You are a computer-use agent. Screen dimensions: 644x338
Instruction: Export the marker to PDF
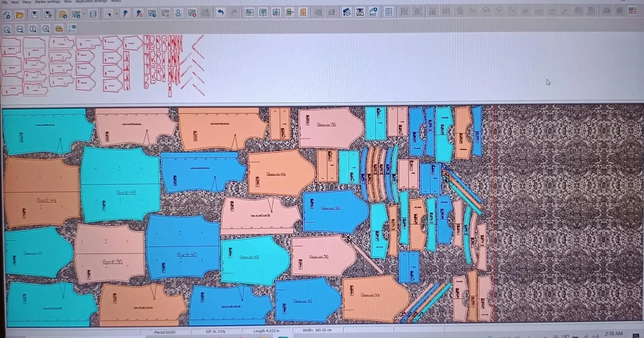pyautogui.click(x=373, y=12)
